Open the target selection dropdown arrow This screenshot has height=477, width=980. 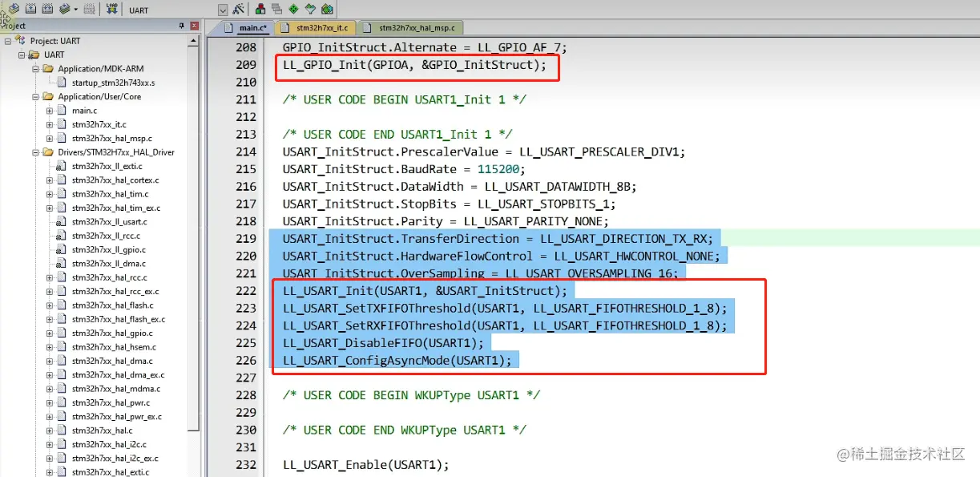(x=223, y=10)
